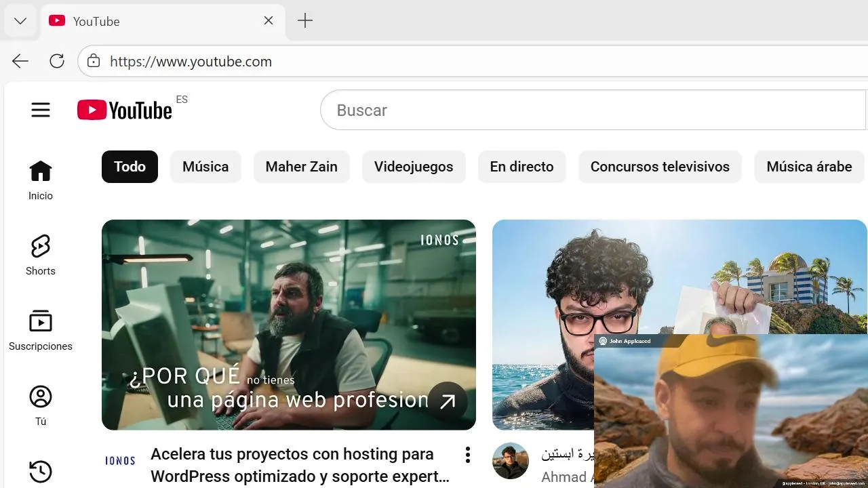
Task: Click the ad external link arrow
Action: [x=448, y=402]
